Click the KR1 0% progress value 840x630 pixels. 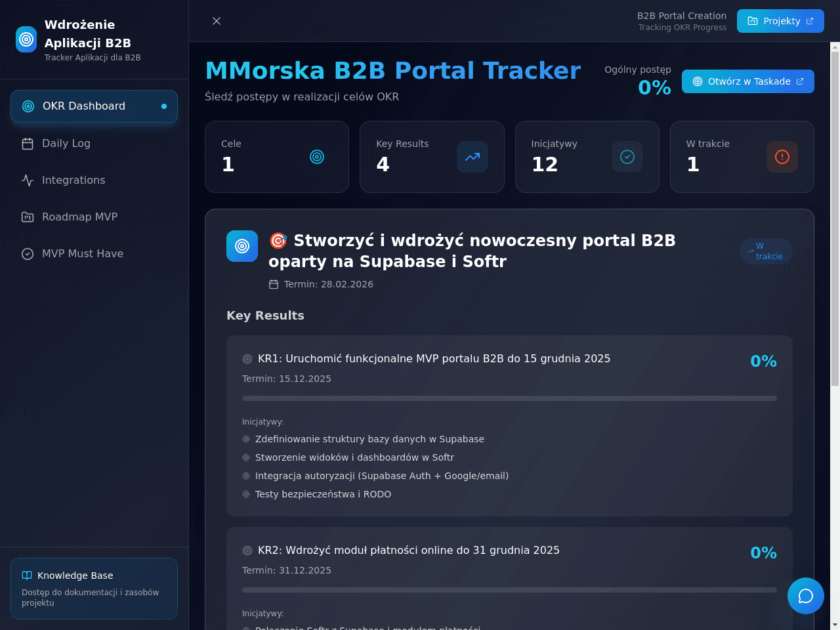[763, 362]
